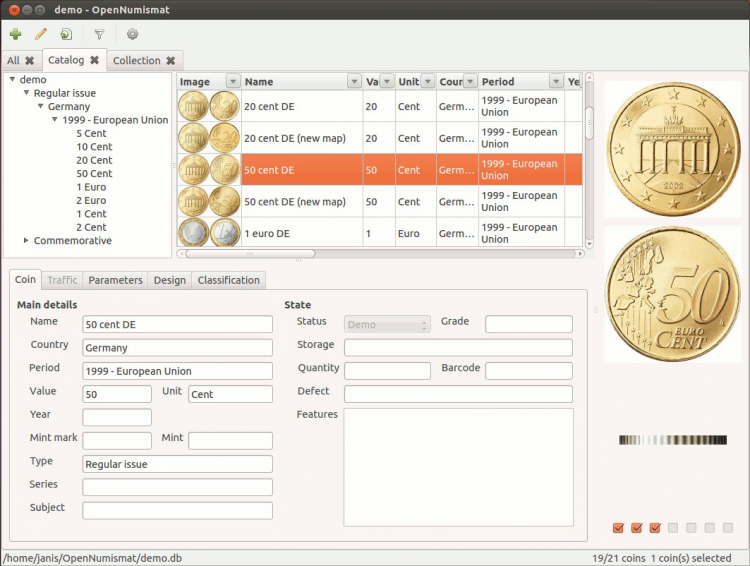
Task: Click the large Brandenburg Gate obverse image
Action: (x=673, y=149)
